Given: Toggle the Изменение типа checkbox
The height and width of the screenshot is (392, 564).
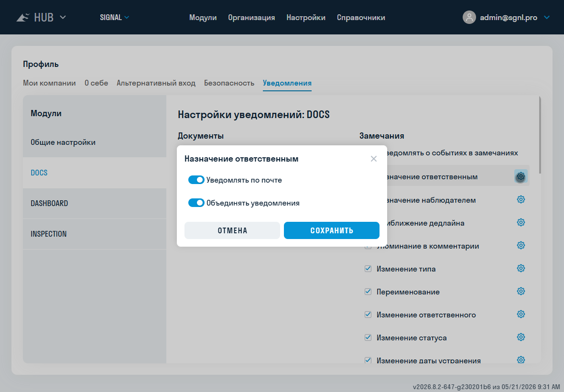Looking at the screenshot, I should tap(368, 269).
